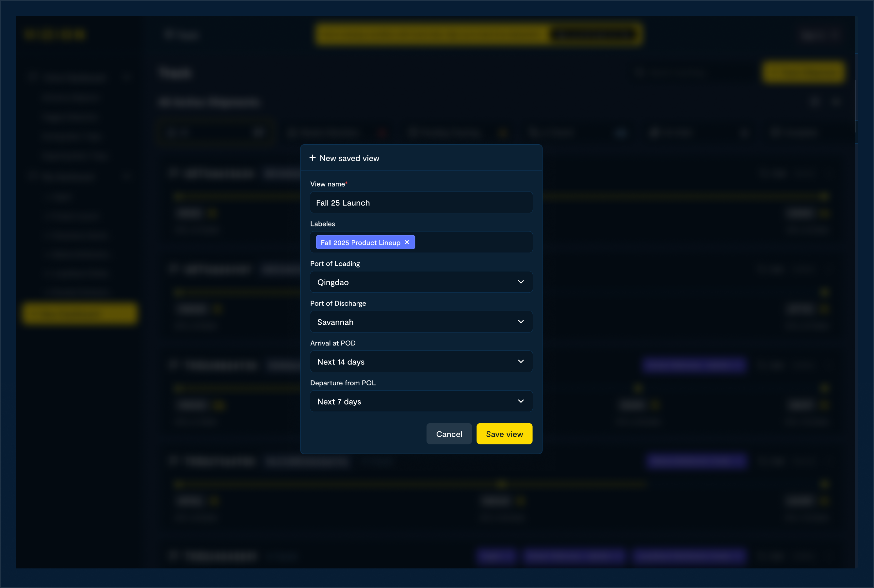The image size is (874, 588).
Task: Click the Arrival at POD label text
Action: pos(332,343)
